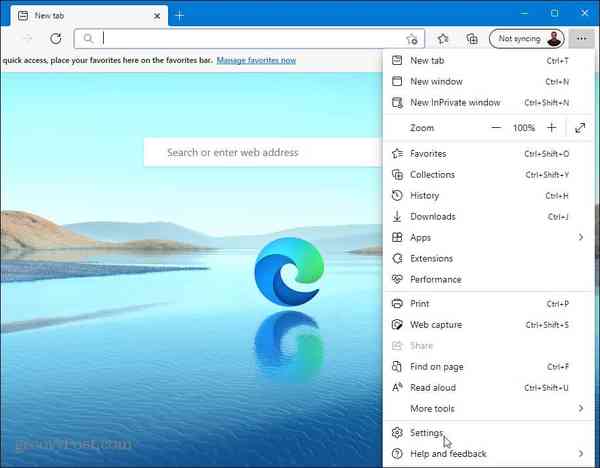Click the Refresh page icon
Screen dimensions: 600x468
pos(56,39)
